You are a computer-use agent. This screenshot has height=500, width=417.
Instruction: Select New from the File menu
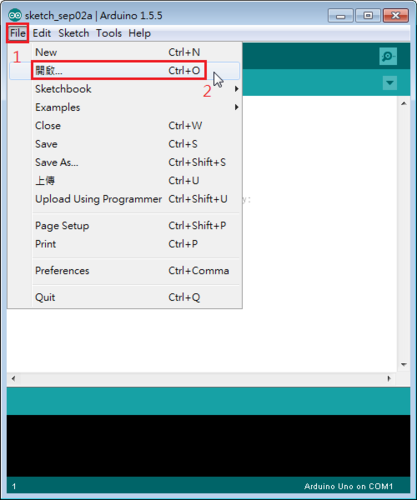(124, 52)
